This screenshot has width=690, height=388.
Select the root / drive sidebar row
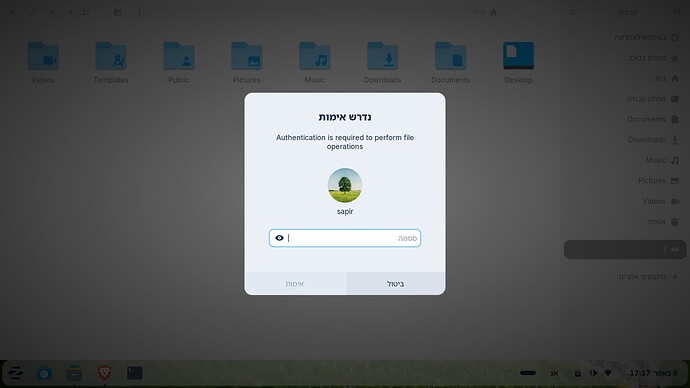(625, 249)
